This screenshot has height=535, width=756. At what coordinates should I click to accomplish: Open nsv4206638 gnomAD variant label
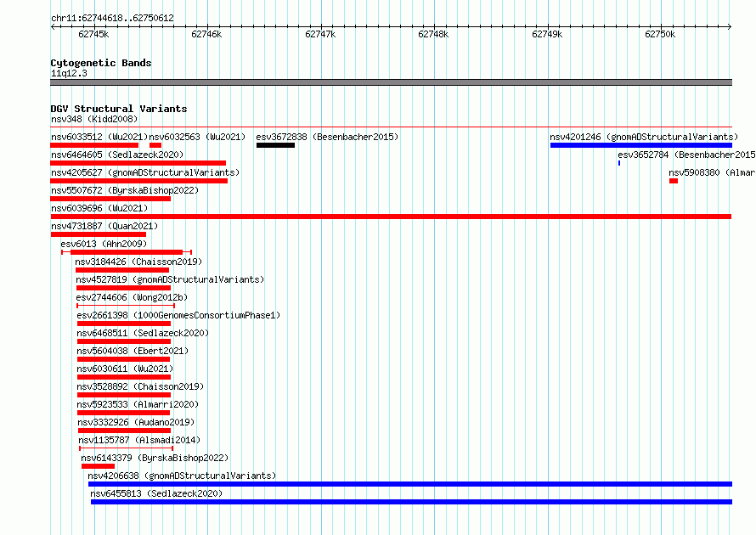pyautogui.click(x=183, y=476)
